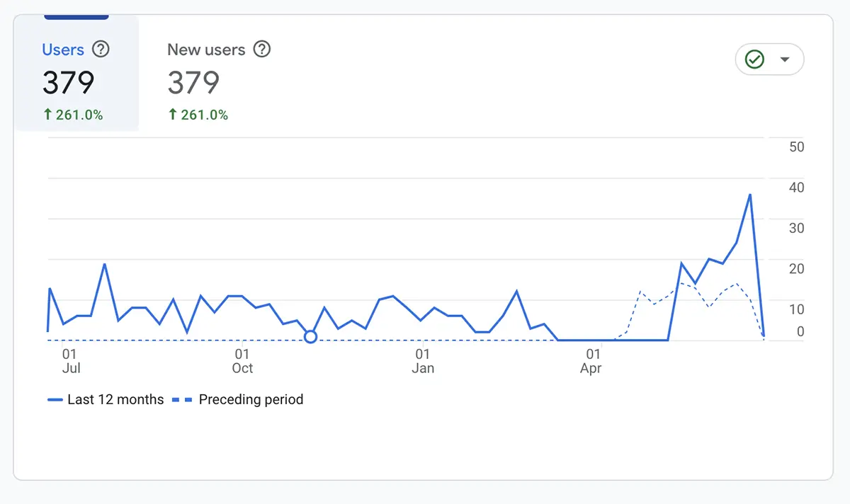This screenshot has width=850, height=504.
Task: Toggle the Last 12 months series visibility
Action: (106, 399)
